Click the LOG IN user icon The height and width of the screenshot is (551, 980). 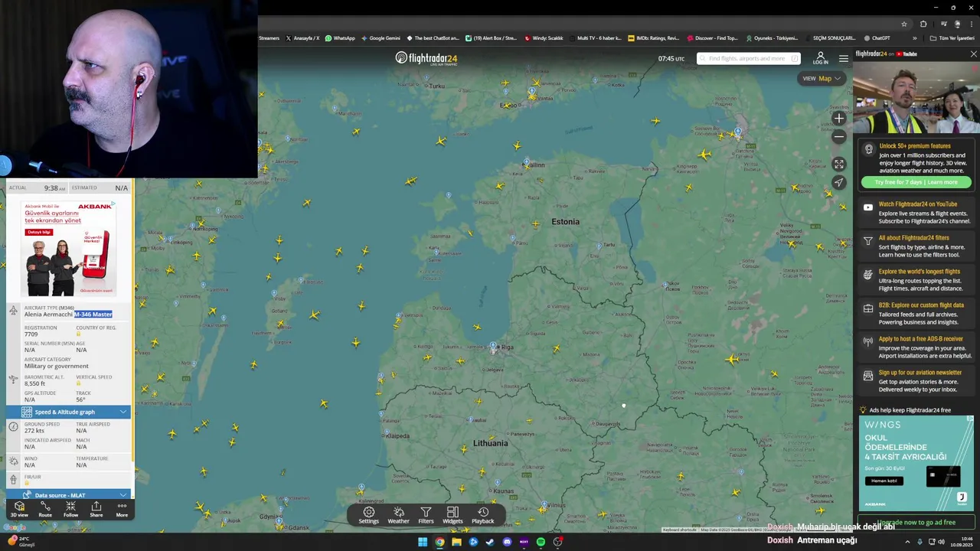click(x=820, y=58)
